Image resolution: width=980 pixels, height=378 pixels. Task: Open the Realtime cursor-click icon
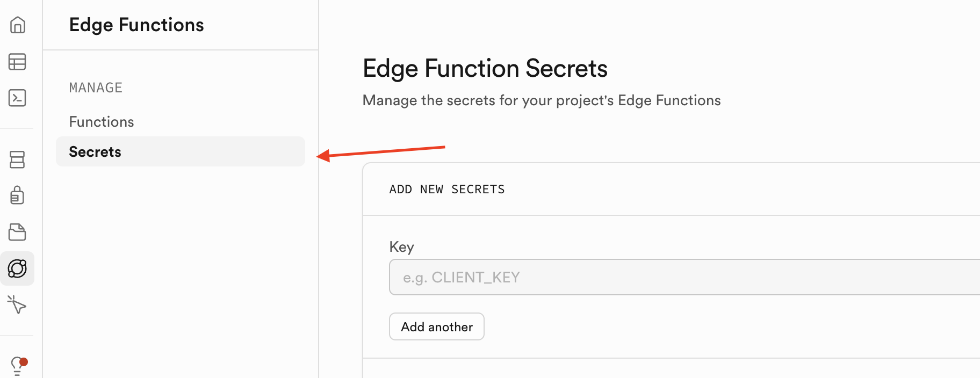(x=17, y=304)
